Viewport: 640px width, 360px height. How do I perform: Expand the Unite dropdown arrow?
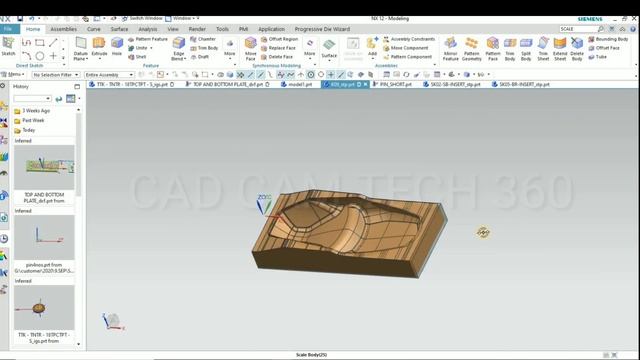(x=151, y=48)
